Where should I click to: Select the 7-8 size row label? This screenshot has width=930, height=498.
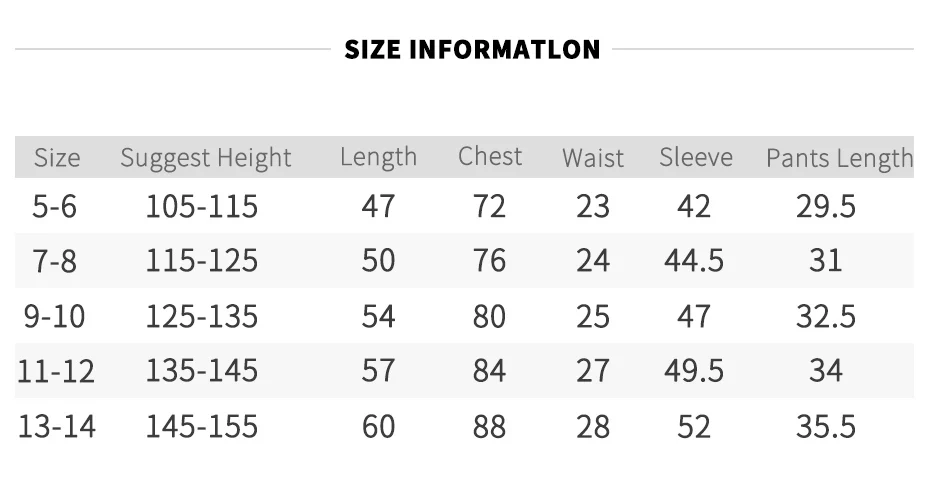coord(55,261)
